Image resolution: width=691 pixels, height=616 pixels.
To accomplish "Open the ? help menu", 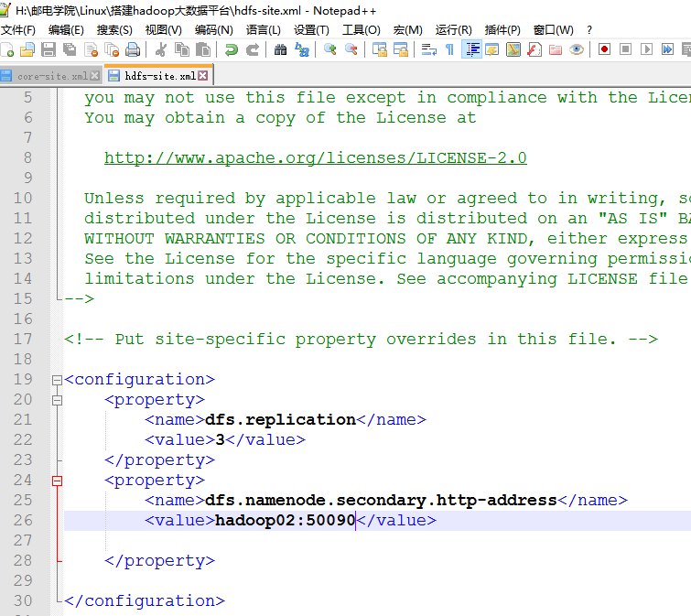I will coord(589,30).
